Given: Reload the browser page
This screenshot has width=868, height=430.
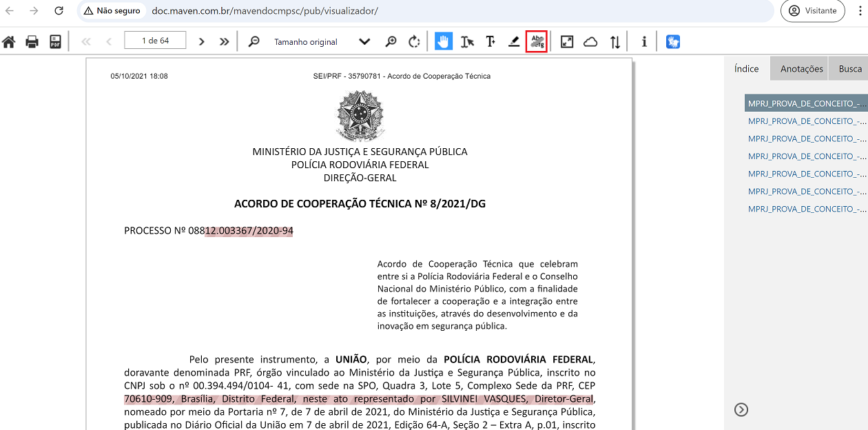Looking at the screenshot, I should coord(59,10).
